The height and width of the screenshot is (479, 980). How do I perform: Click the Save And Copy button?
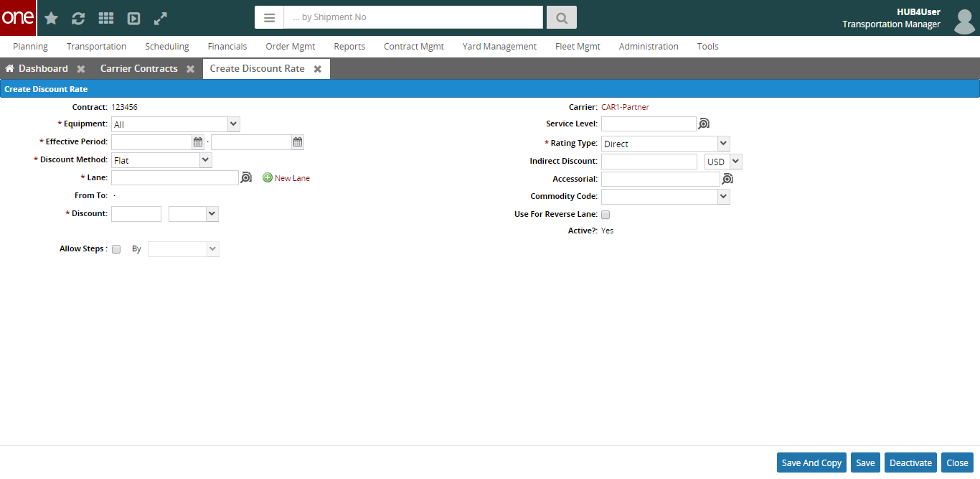(811, 462)
